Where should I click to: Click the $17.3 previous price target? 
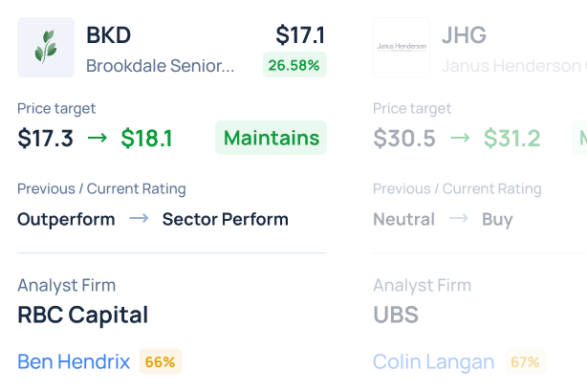tap(45, 138)
